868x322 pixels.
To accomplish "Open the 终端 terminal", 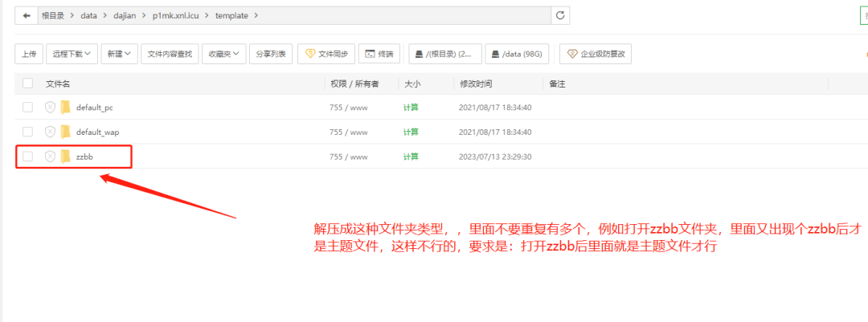I will 379,54.
